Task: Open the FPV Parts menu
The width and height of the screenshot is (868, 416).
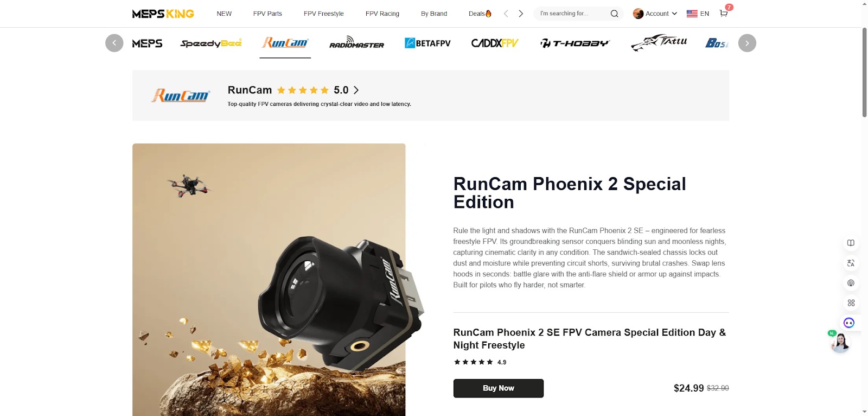Action: 267,14
